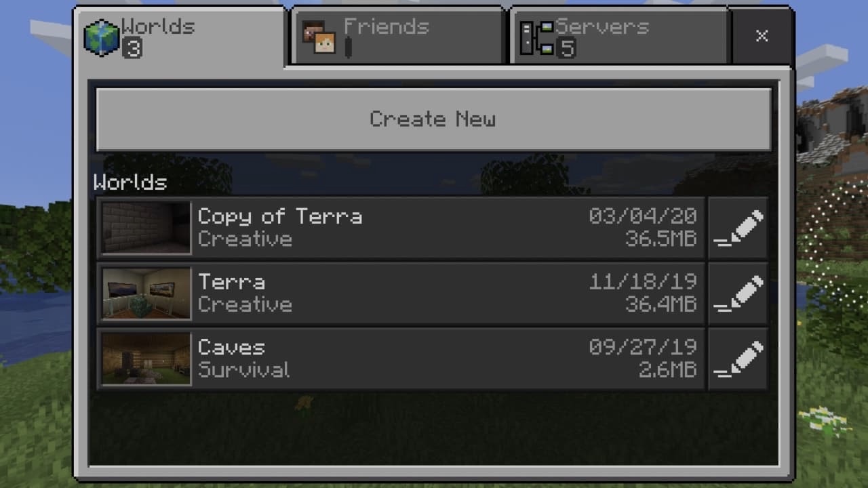The height and width of the screenshot is (488, 868).
Task: Close the world selection menu
Action: pos(762,36)
